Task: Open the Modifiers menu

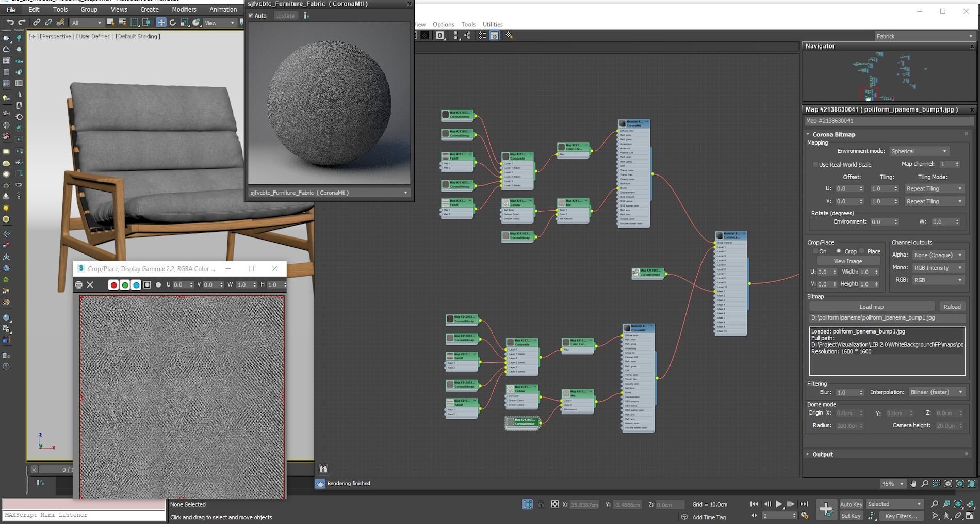Action: [184, 9]
